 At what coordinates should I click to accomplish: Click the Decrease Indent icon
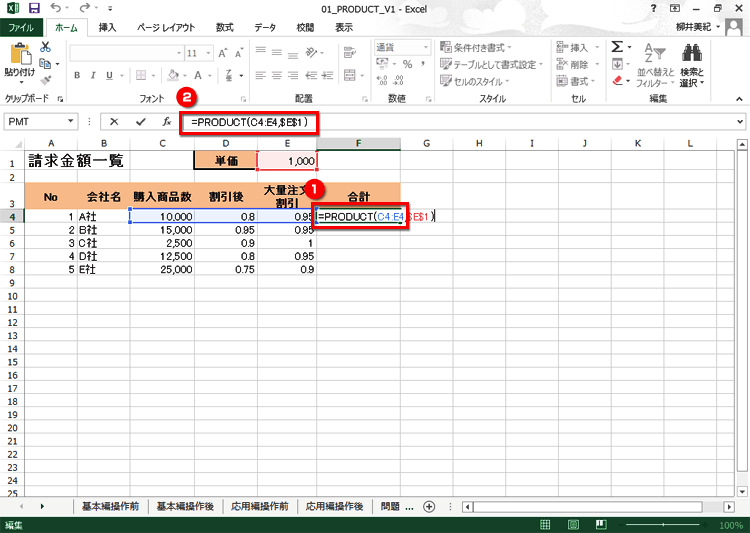pos(311,75)
